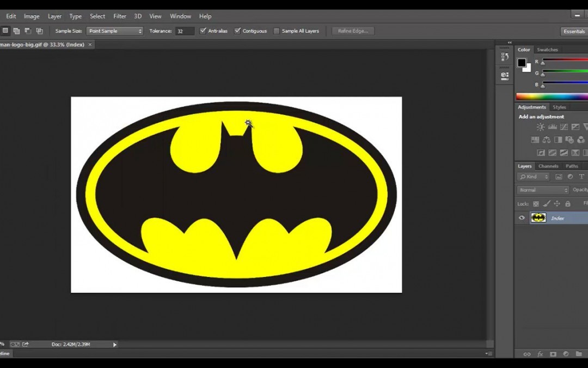Image resolution: width=588 pixels, height=368 pixels.
Task: Filter layers by adjustment layers icon
Action: [570, 177]
